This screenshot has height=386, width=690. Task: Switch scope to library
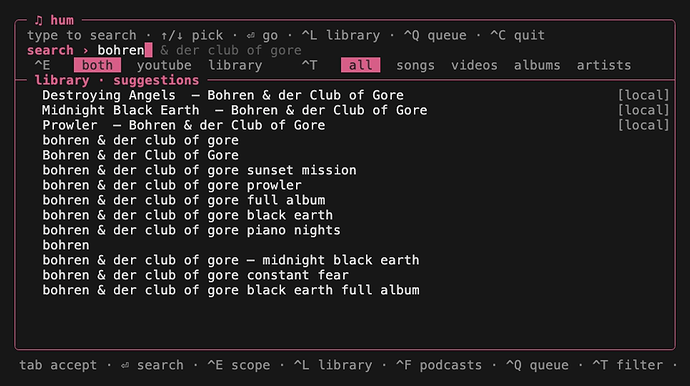235,65
